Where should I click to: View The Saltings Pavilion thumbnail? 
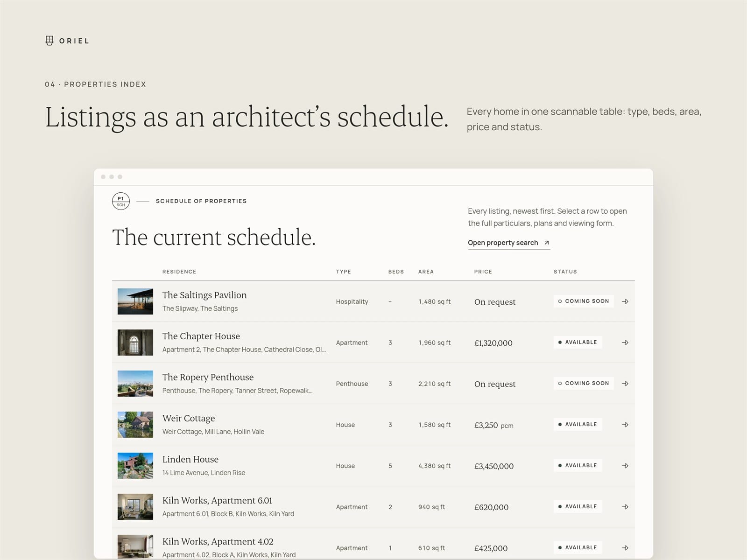pyautogui.click(x=135, y=301)
